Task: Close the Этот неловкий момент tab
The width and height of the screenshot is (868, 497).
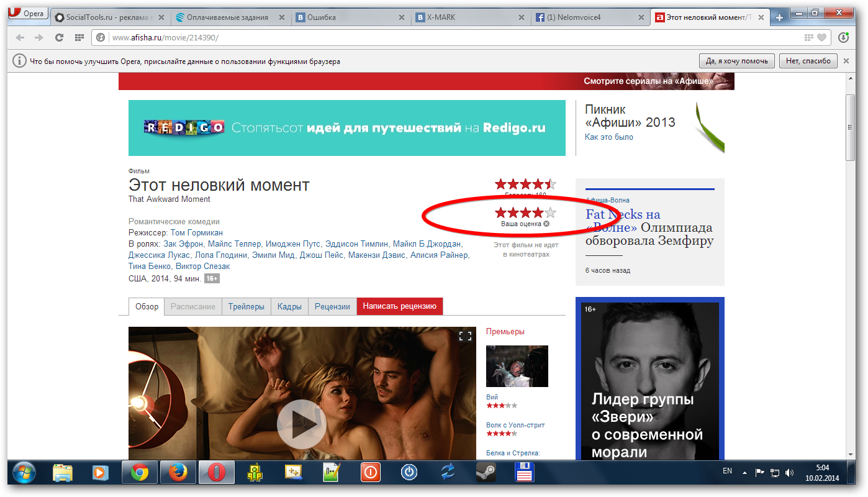Action: click(762, 17)
